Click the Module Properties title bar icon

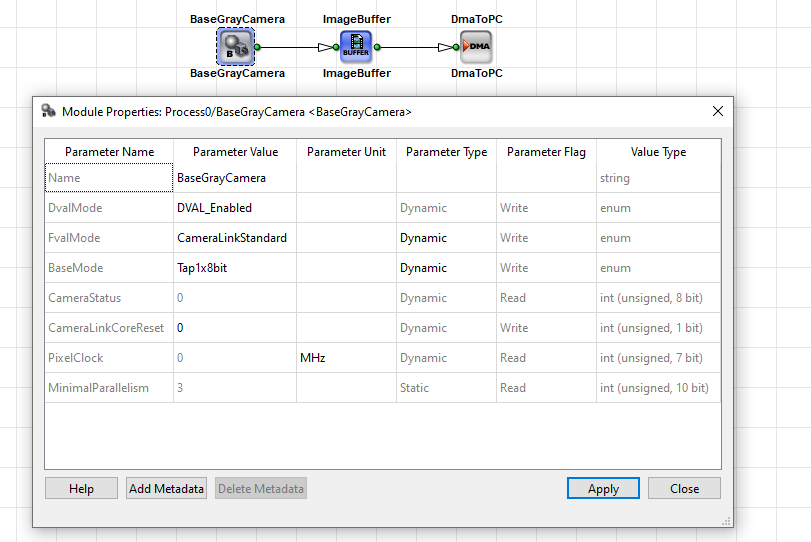point(49,111)
